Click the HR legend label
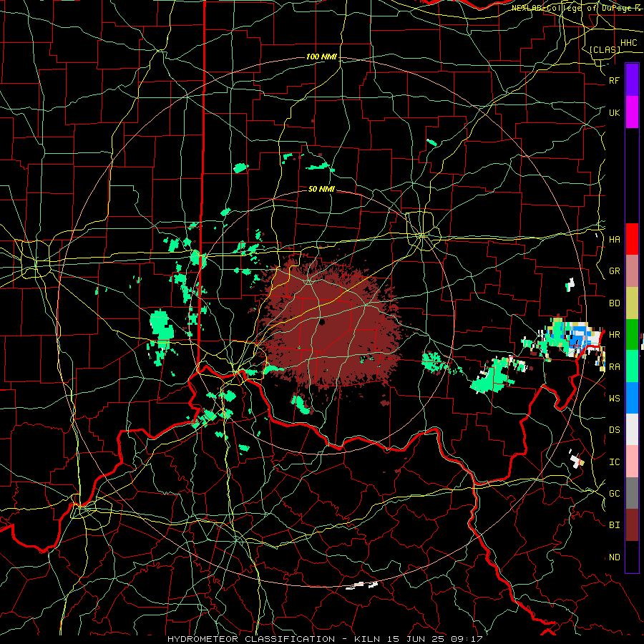This screenshot has height=644, width=644. [x=614, y=335]
